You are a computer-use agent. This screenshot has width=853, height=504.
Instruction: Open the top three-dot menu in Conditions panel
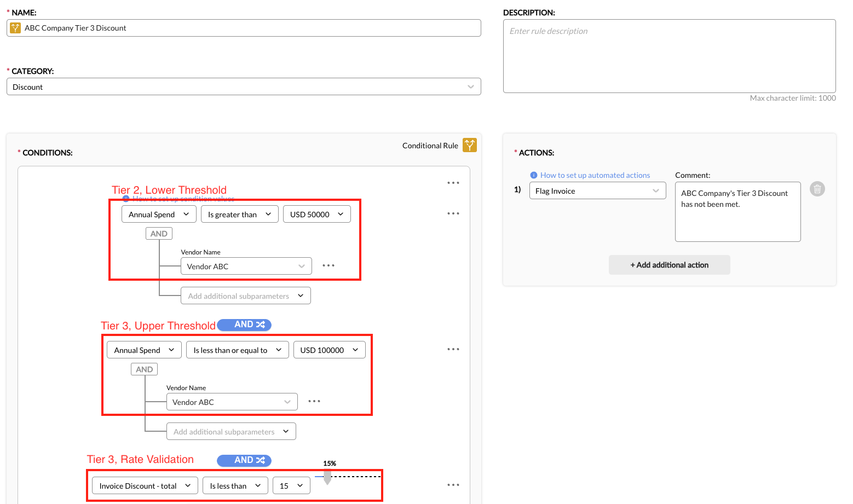tap(453, 183)
